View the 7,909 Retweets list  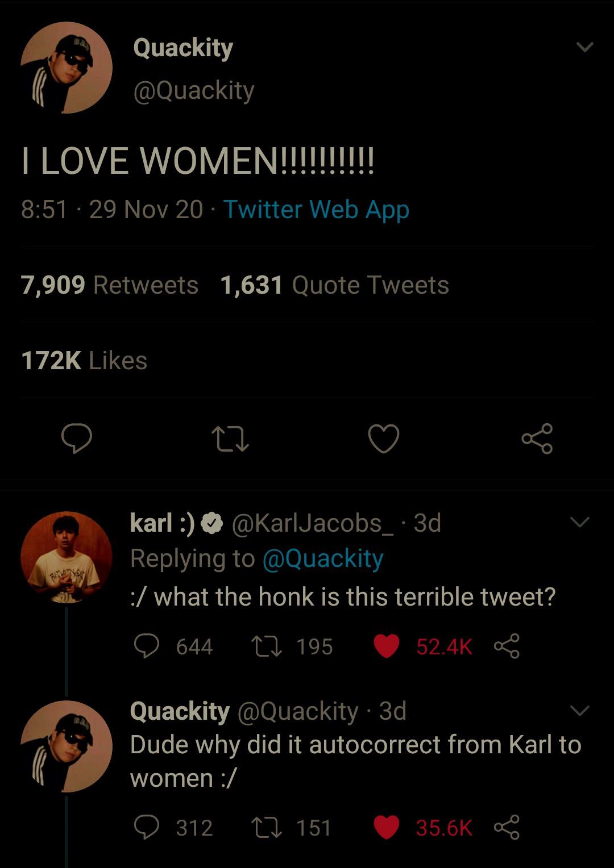click(110, 285)
